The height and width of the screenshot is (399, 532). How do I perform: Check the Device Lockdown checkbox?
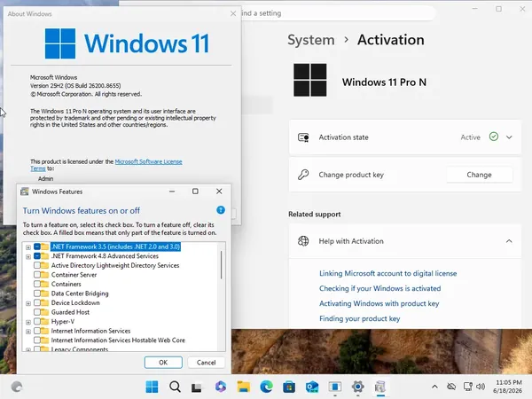pyautogui.click(x=37, y=302)
